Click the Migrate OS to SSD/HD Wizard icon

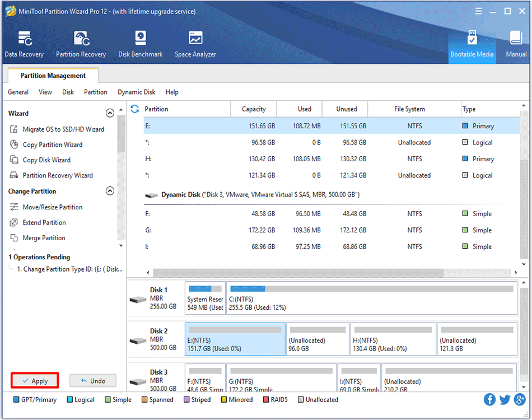coord(13,129)
